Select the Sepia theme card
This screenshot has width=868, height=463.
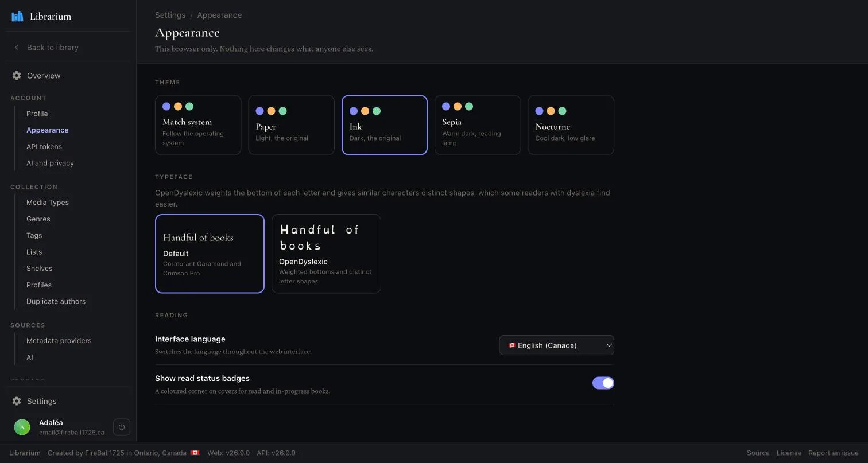click(478, 125)
